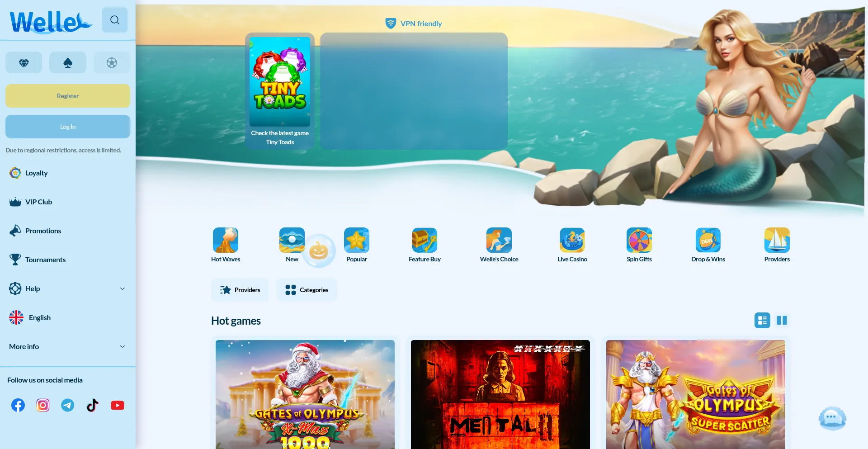Click the Hot games heading
Viewport: 868px width, 449px height.
click(x=236, y=321)
